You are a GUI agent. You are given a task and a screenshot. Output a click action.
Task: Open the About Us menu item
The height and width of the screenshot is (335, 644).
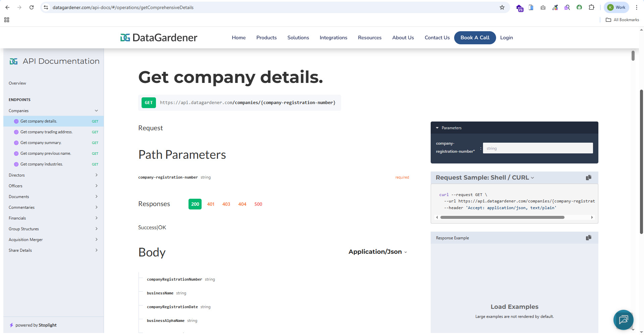tap(403, 38)
